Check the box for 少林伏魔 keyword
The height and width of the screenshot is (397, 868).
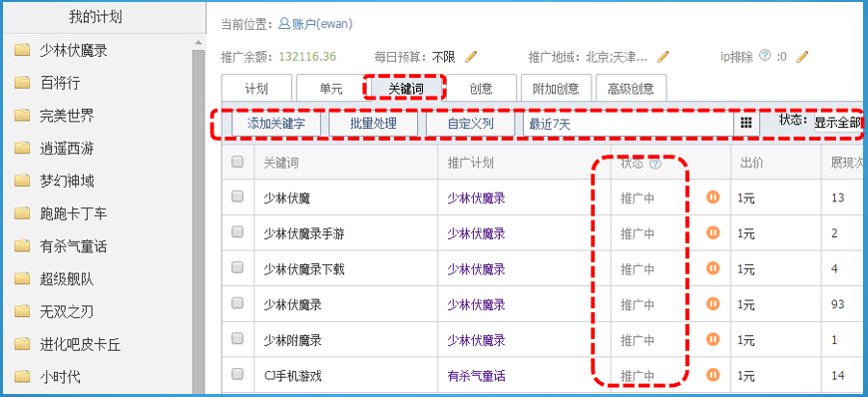[237, 197]
